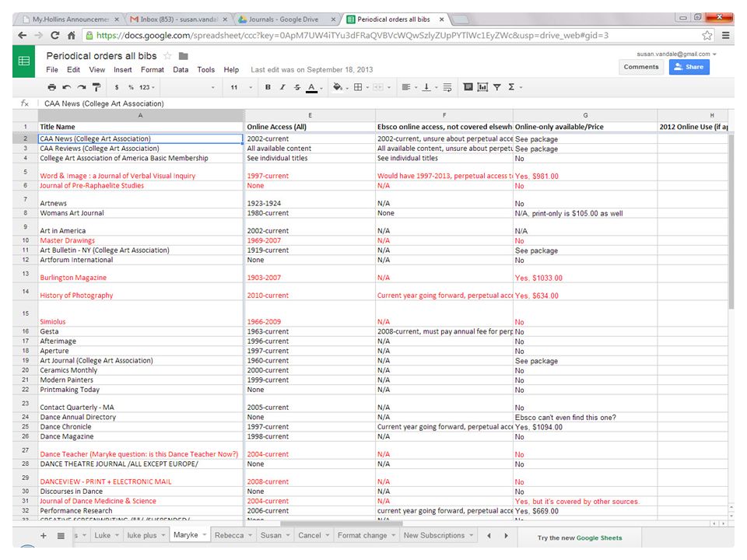Undo the last action
The image size is (747, 560).
pyautogui.click(x=67, y=87)
